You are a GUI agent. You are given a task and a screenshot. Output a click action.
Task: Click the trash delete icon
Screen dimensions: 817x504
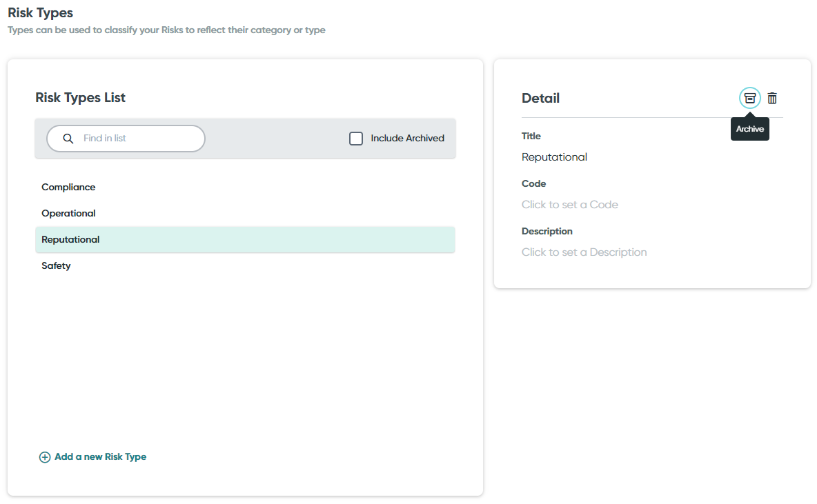772,98
